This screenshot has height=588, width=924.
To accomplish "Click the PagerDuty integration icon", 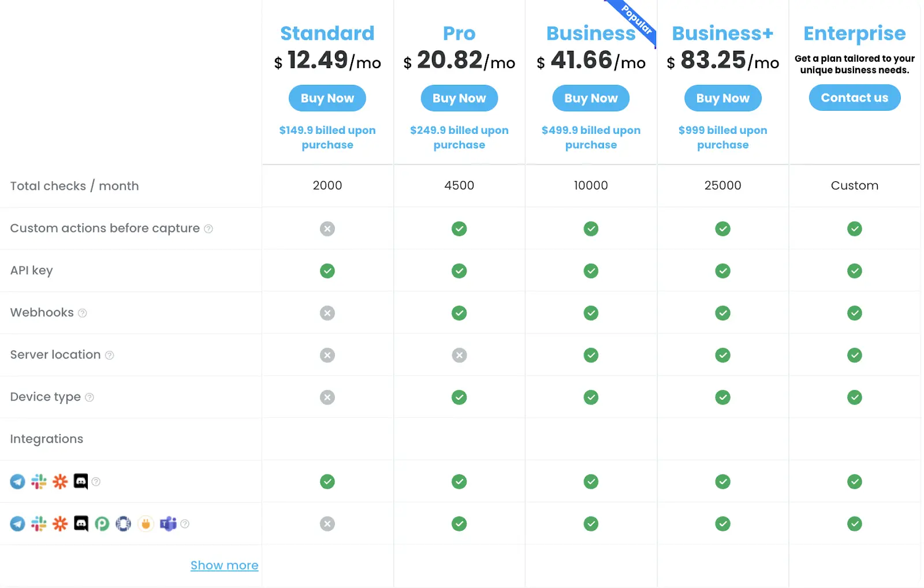I will pyautogui.click(x=102, y=524).
